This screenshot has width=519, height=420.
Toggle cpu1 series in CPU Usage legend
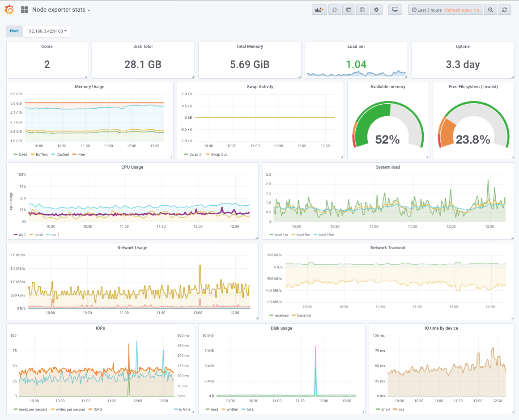[55, 235]
